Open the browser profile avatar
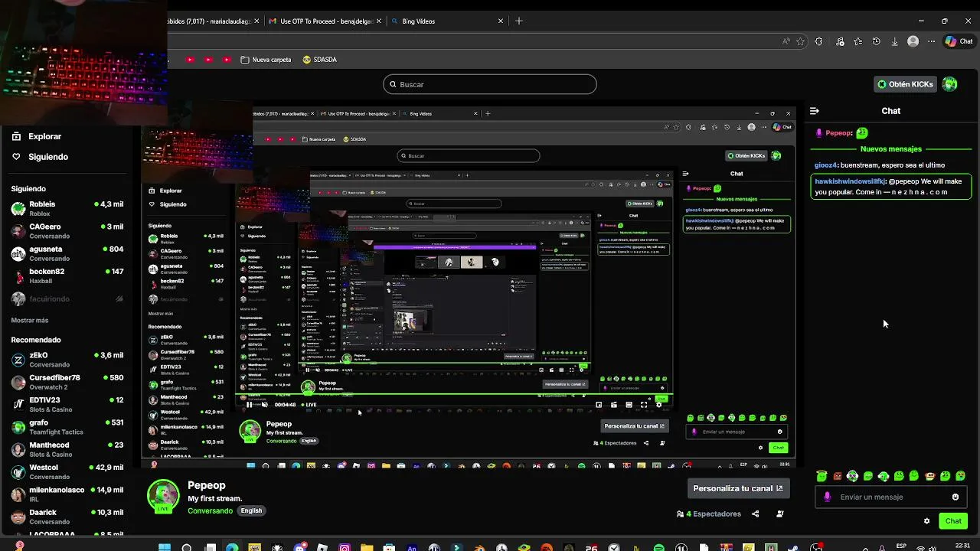 tap(913, 41)
